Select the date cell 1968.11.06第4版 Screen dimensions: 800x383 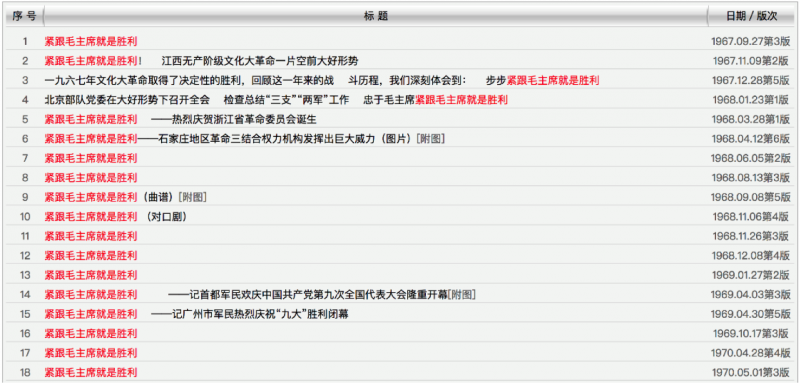coord(751,217)
